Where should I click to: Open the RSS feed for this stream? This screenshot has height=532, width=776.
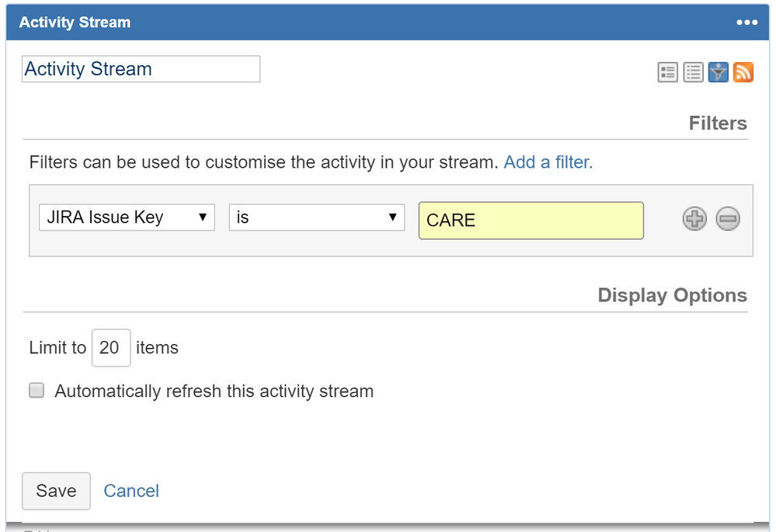[743, 72]
